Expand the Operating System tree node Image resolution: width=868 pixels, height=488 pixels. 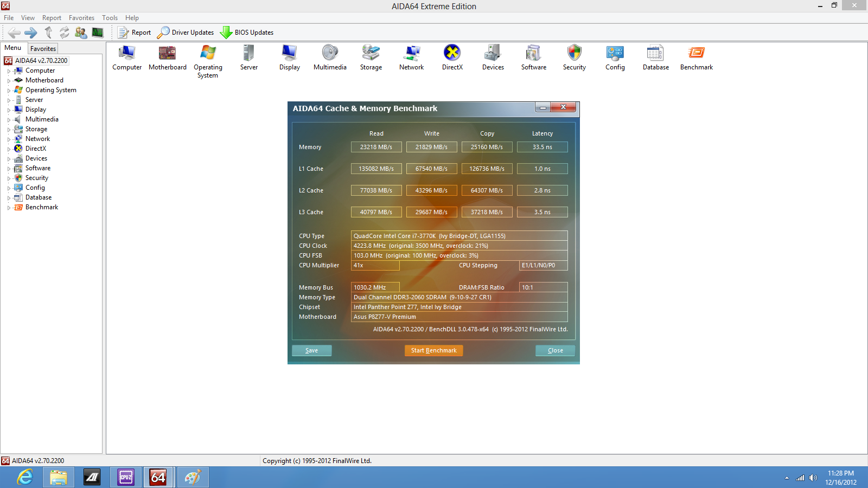pos(9,91)
